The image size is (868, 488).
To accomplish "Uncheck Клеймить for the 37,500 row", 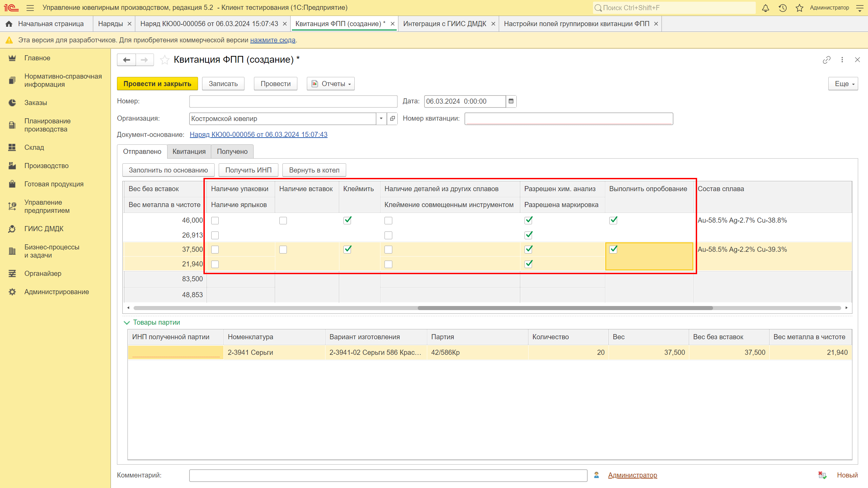I will [x=348, y=249].
